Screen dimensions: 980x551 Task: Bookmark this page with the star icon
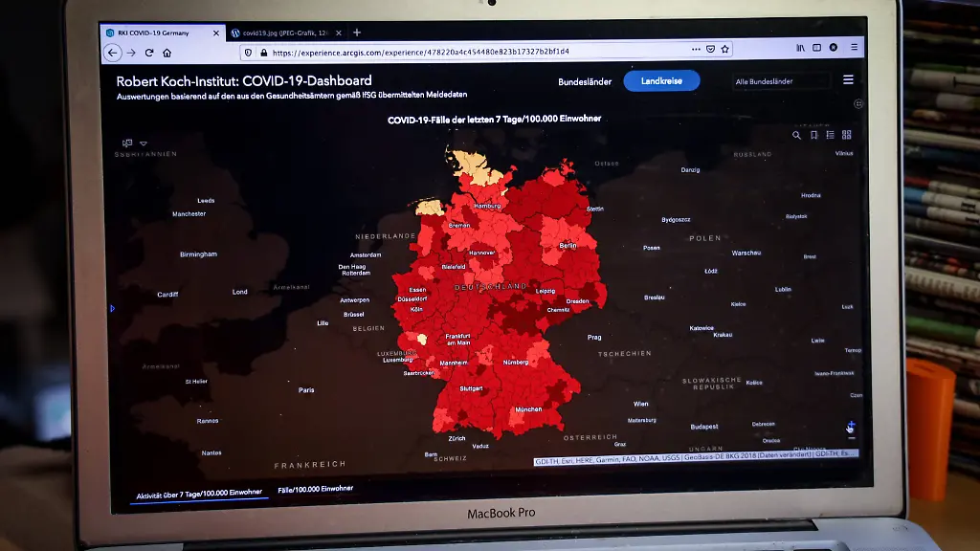pyautogui.click(x=725, y=49)
